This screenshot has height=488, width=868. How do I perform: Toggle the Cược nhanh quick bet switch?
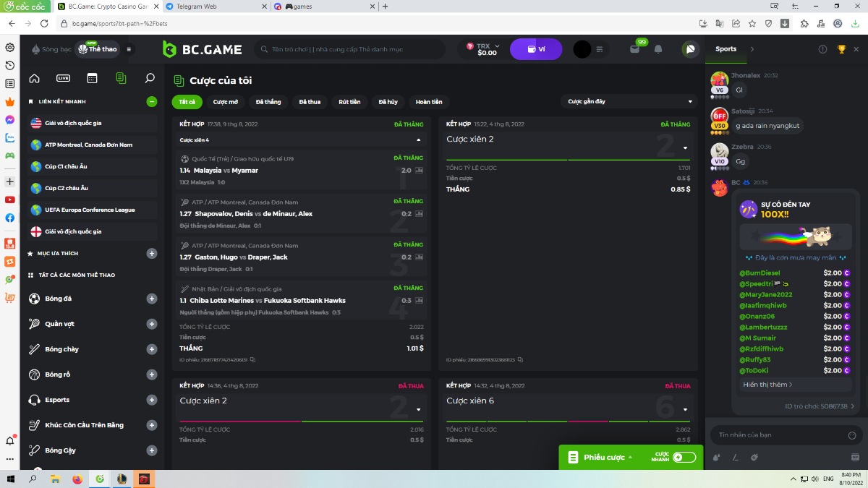click(684, 457)
